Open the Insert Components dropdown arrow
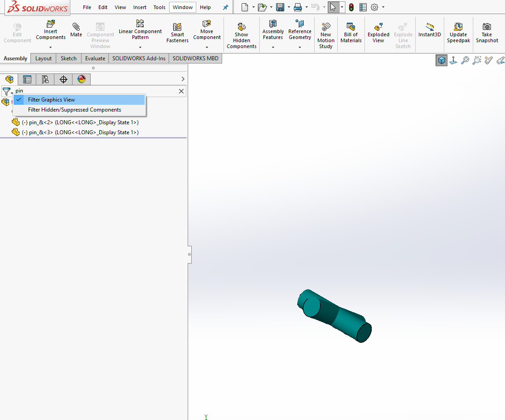Viewport: 505px width, 420px height. point(50,47)
